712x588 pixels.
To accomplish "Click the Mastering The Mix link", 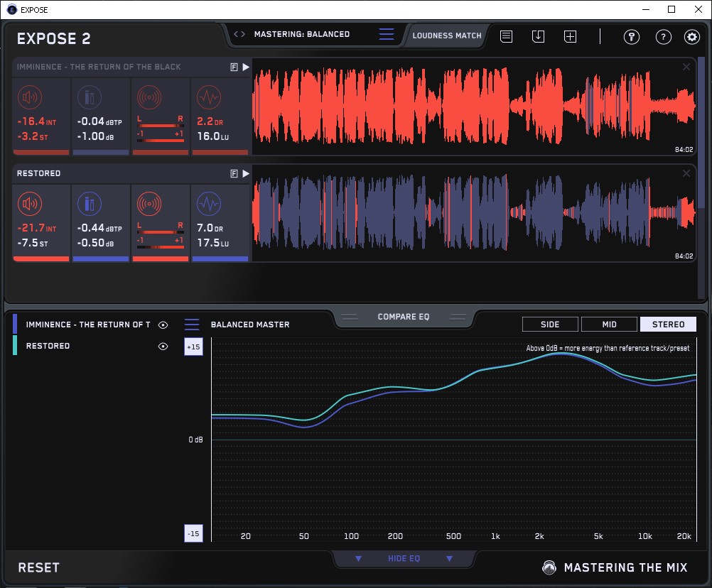I will pyautogui.click(x=626, y=567).
